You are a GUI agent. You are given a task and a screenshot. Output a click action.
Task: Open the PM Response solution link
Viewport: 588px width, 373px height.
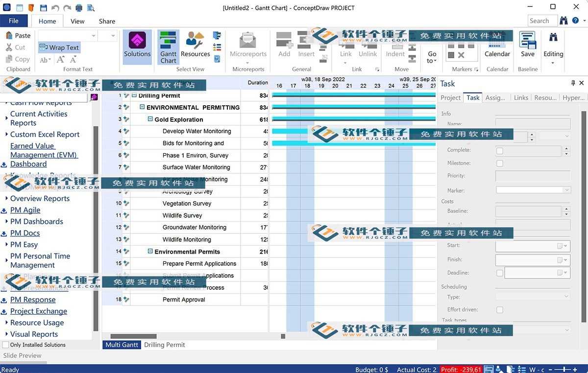[33, 300]
